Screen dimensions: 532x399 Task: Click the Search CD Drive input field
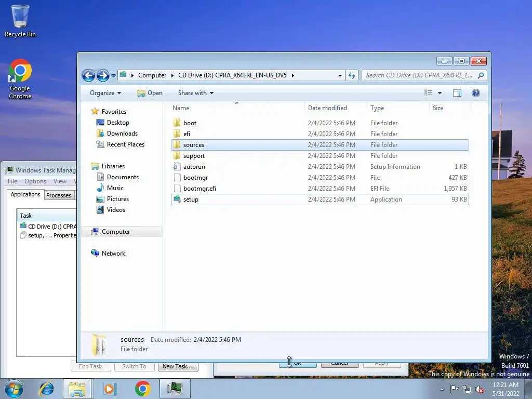419,75
